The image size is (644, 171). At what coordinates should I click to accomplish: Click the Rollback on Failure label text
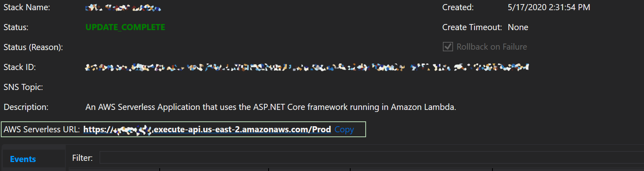click(x=492, y=47)
